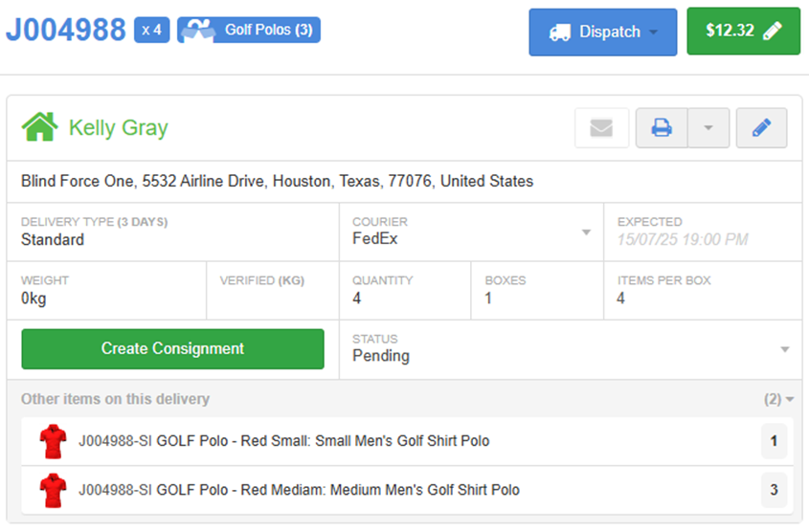Open the Status Pending dropdown
This screenshot has width=809, height=532.
pyautogui.click(x=571, y=349)
